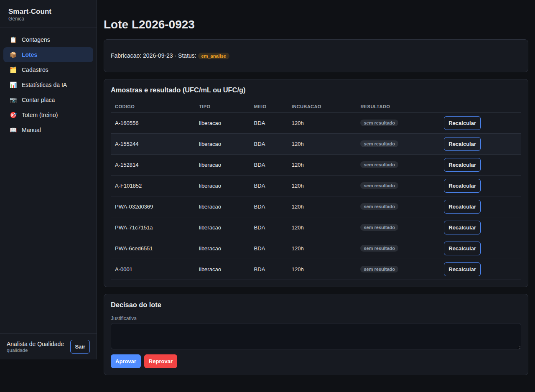Click the TIPO column header
This screenshot has height=392, width=535.
point(204,107)
